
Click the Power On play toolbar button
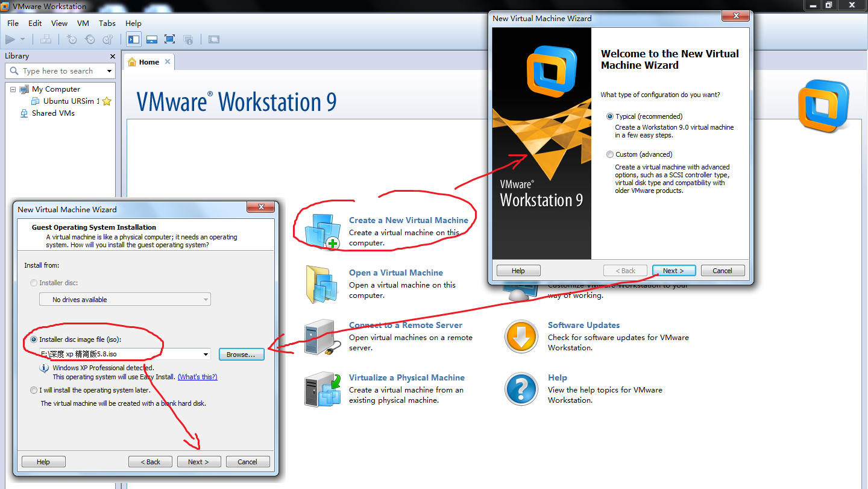click(x=10, y=39)
